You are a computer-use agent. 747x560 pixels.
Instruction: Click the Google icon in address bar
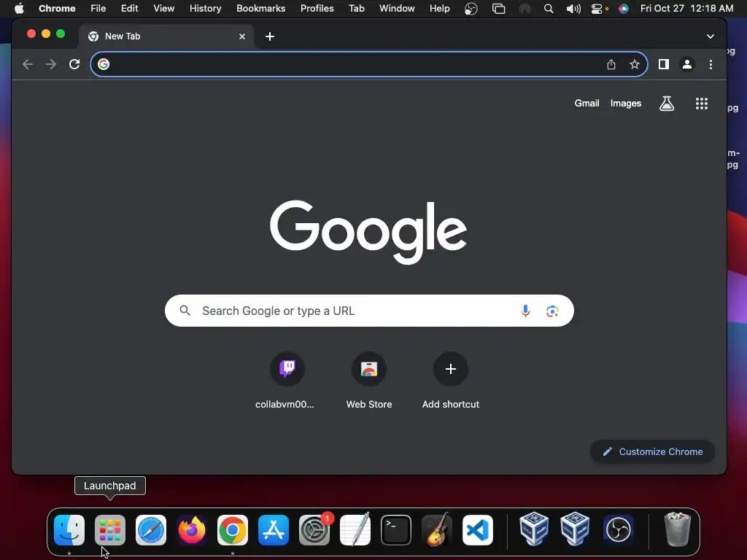click(104, 64)
